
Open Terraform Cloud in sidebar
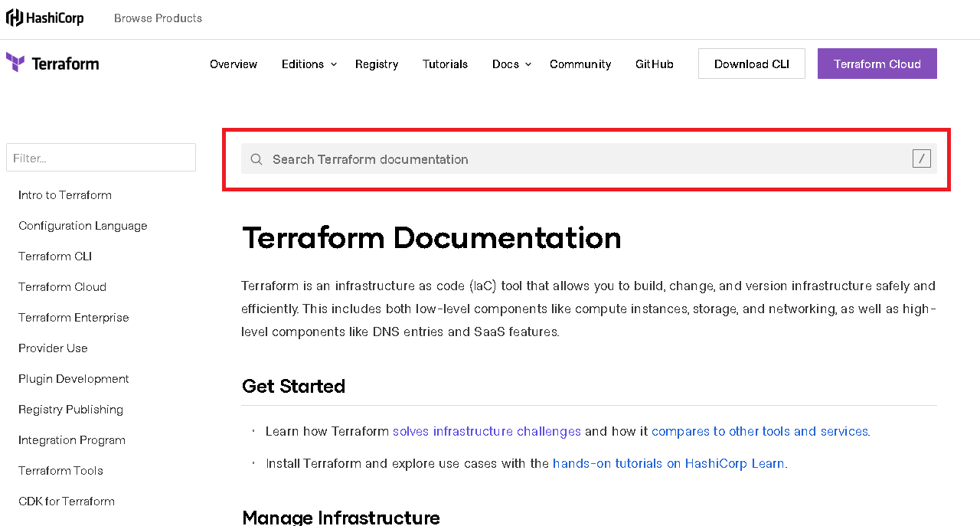point(62,287)
